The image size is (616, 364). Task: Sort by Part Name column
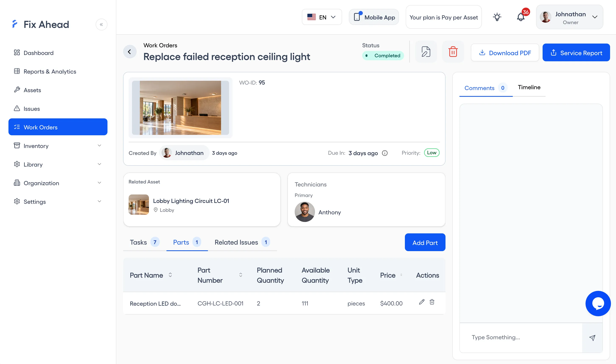click(x=170, y=275)
